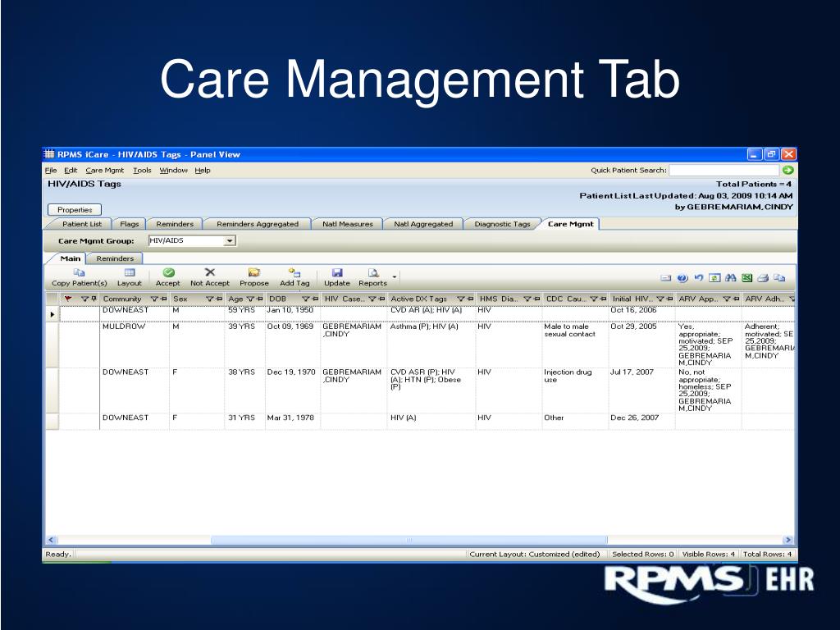Click the scroll right arrow
This screenshot has height=630, width=840.
tap(787, 540)
